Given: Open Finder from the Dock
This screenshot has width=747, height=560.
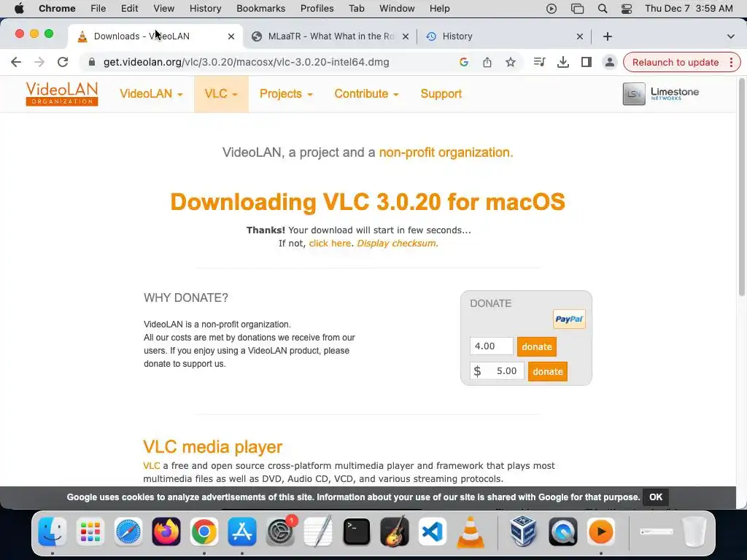Looking at the screenshot, I should [x=53, y=532].
